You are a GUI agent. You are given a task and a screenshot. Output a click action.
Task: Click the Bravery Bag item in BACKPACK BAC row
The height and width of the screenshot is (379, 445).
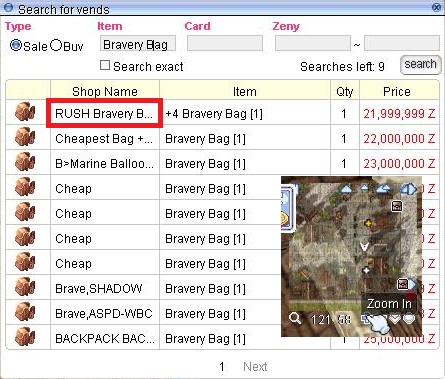(x=205, y=339)
